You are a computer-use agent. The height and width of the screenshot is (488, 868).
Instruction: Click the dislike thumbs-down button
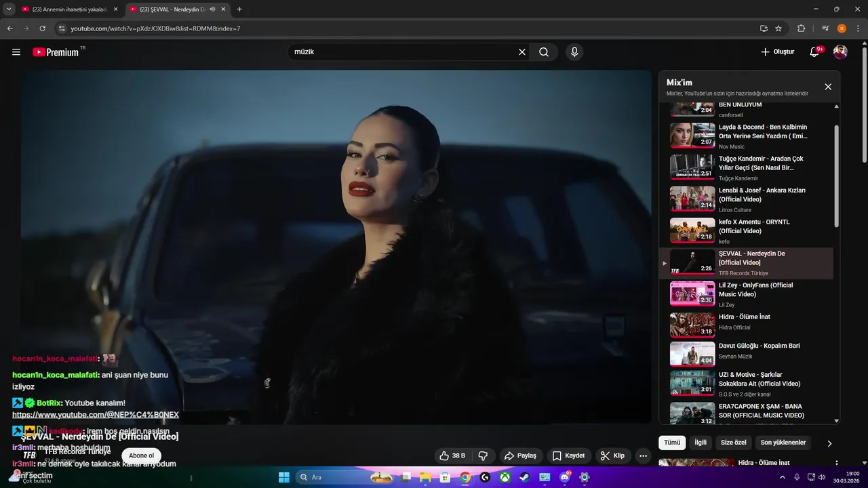(x=484, y=456)
